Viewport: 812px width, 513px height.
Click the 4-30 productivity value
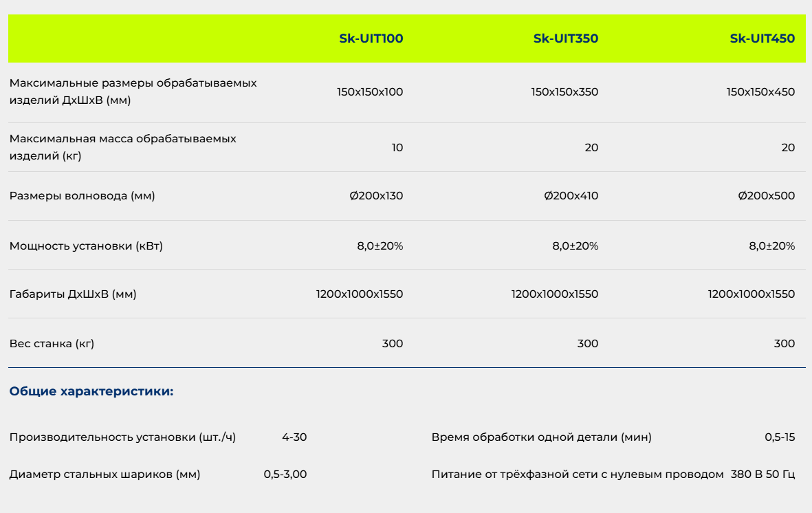tap(294, 437)
